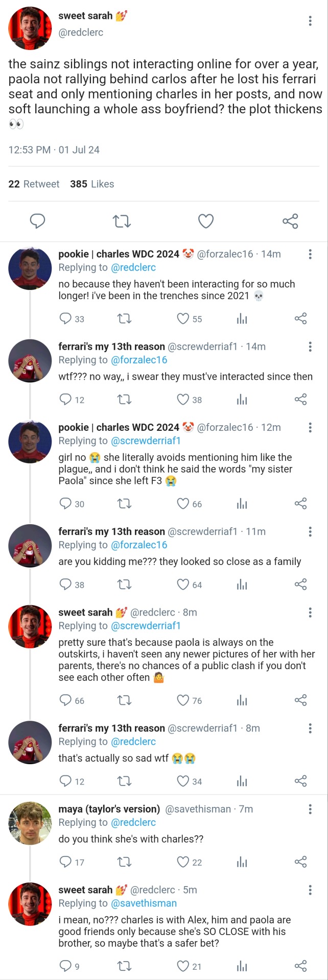Open maya (taylor's version) profile picture
Viewport: 328px width, 980px height.
[x=30, y=823]
